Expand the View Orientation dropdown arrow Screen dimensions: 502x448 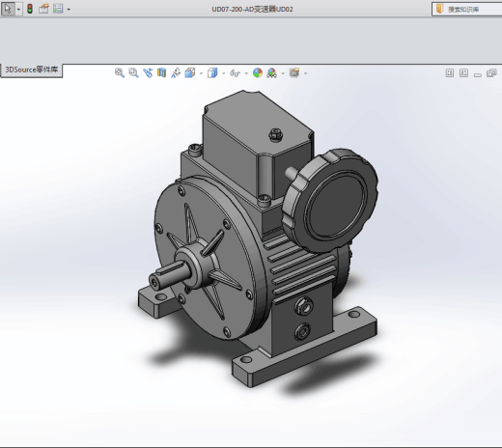click(201, 73)
